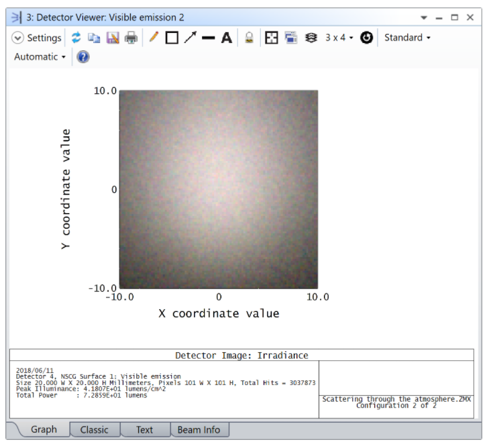Viewport: 487px width, 448px height.
Task: Select the line drawing tool
Action: point(208,38)
